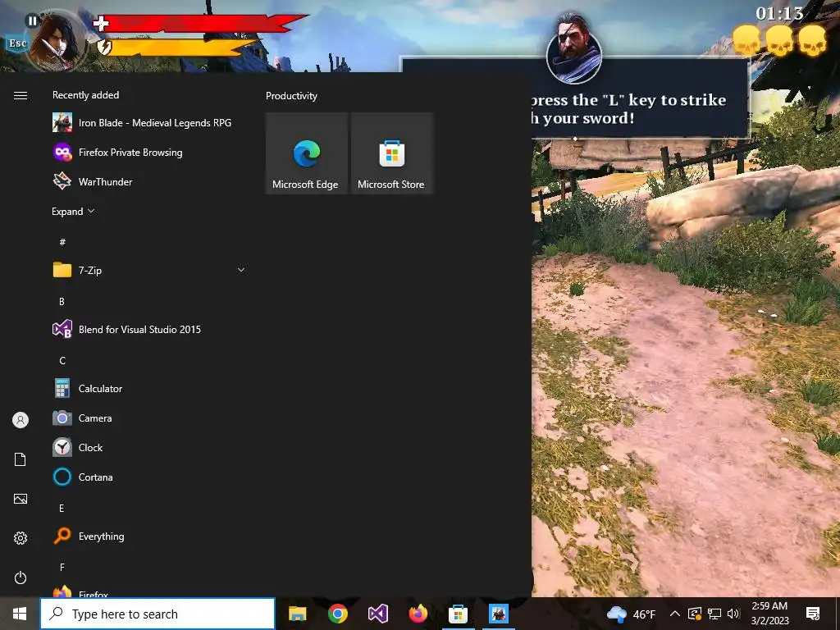Jump to the C letter group
The width and height of the screenshot is (840, 630).
[62, 361]
